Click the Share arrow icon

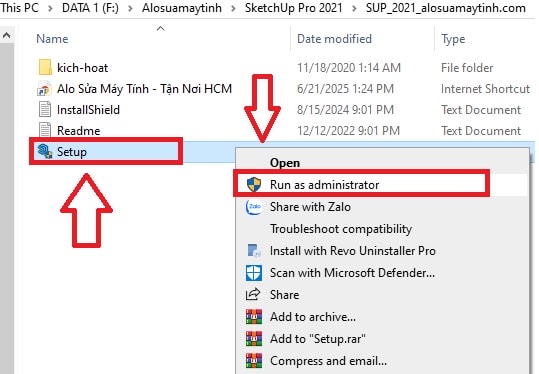point(253,295)
